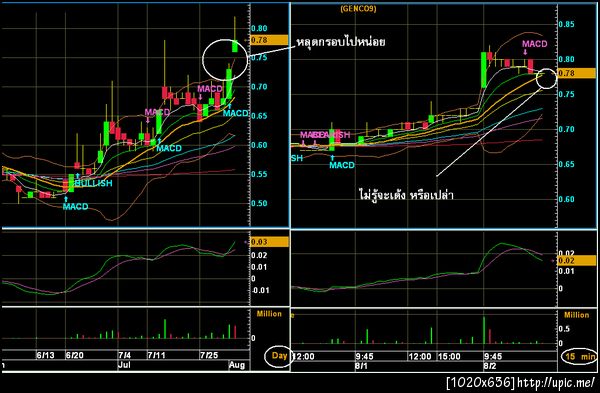The image size is (600, 393).
Task: Click pink MACD signal above 7/25 candles
Action: (210, 89)
